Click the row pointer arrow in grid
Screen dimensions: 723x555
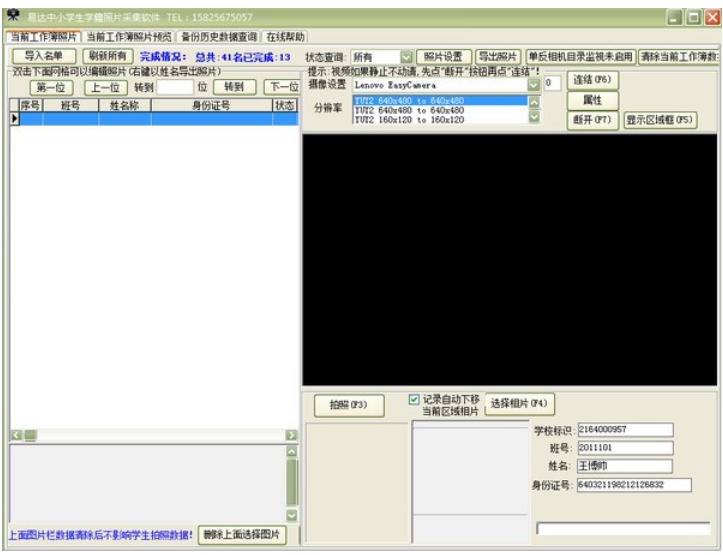point(15,119)
